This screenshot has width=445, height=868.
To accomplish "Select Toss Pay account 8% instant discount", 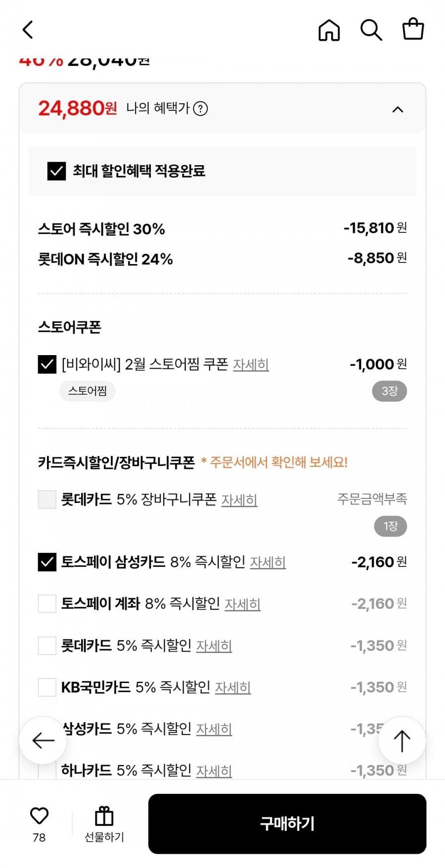I will (47, 604).
